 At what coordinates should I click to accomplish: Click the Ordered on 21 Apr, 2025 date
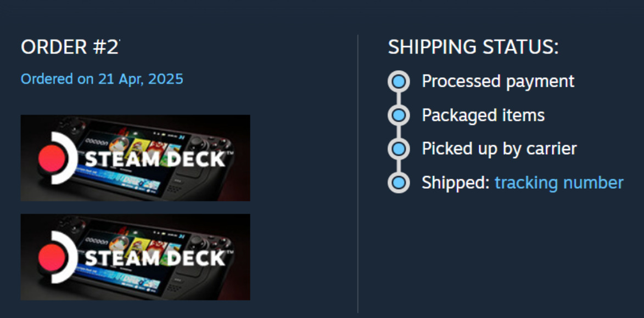(102, 79)
